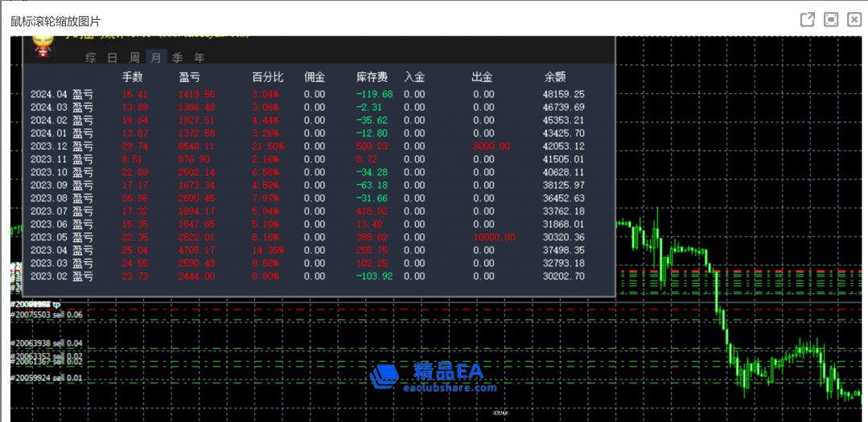Viewport: 868px width, 422px height.
Task: Click the 余额 column header
Action: (x=555, y=78)
